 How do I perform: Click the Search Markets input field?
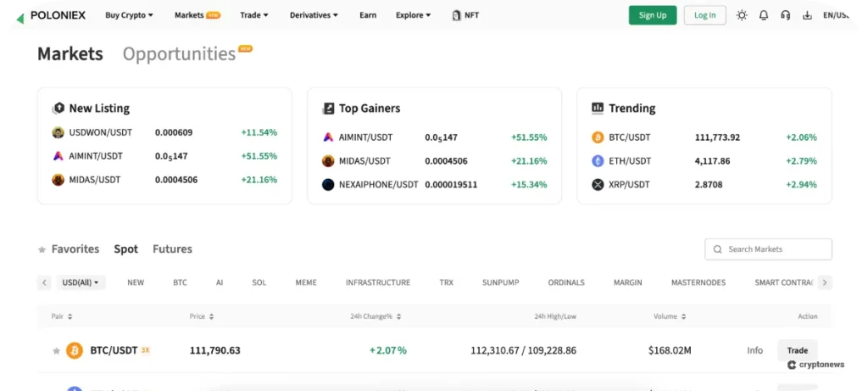(x=768, y=249)
